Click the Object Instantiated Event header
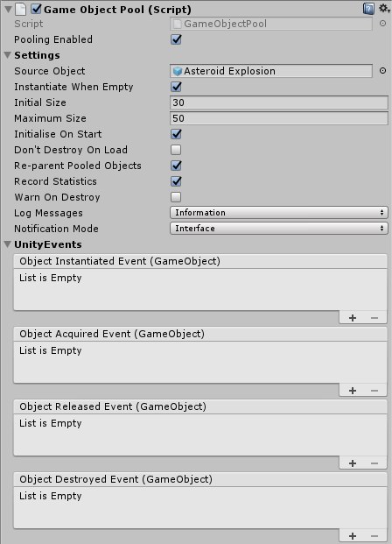Viewport: 392px width, 544px height. (x=200, y=261)
